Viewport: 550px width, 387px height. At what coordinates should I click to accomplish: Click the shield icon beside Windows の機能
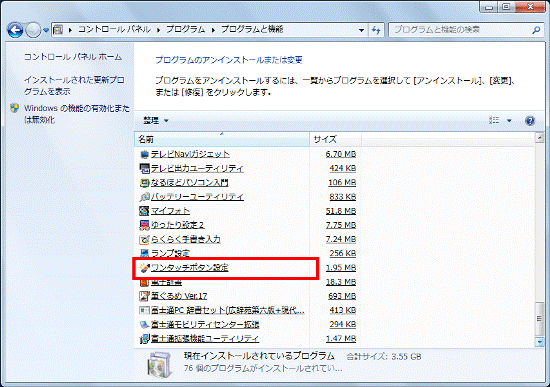pyautogui.click(x=14, y=108)
